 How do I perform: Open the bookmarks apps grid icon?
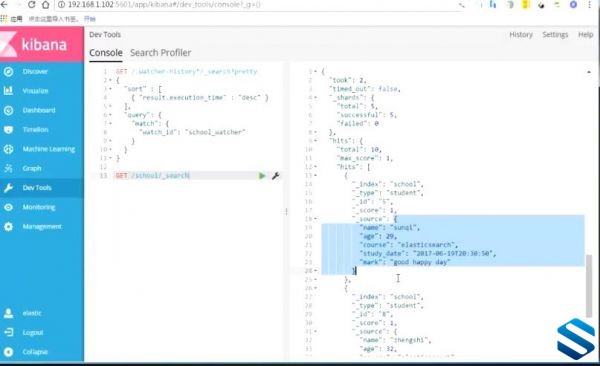(x=4, y=18)
